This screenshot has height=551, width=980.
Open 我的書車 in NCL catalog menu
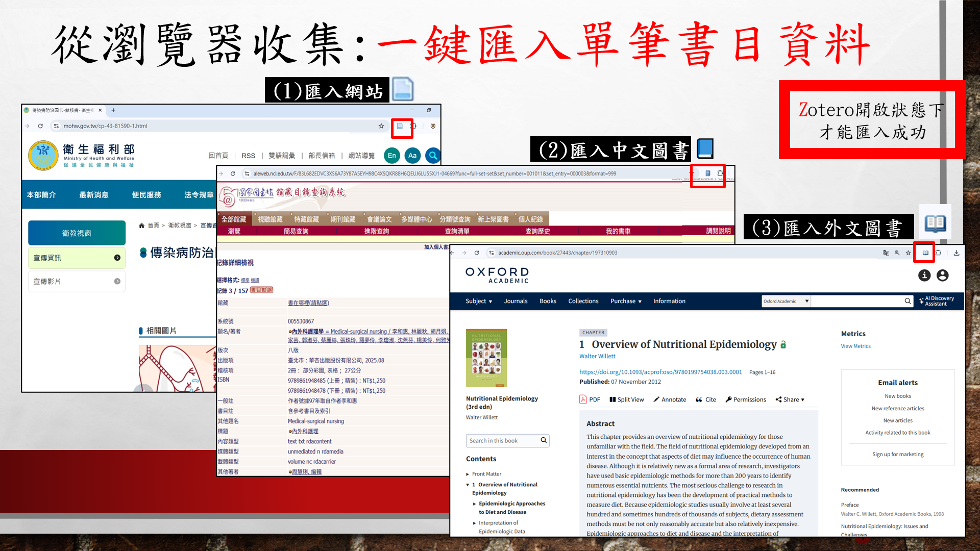618,231
